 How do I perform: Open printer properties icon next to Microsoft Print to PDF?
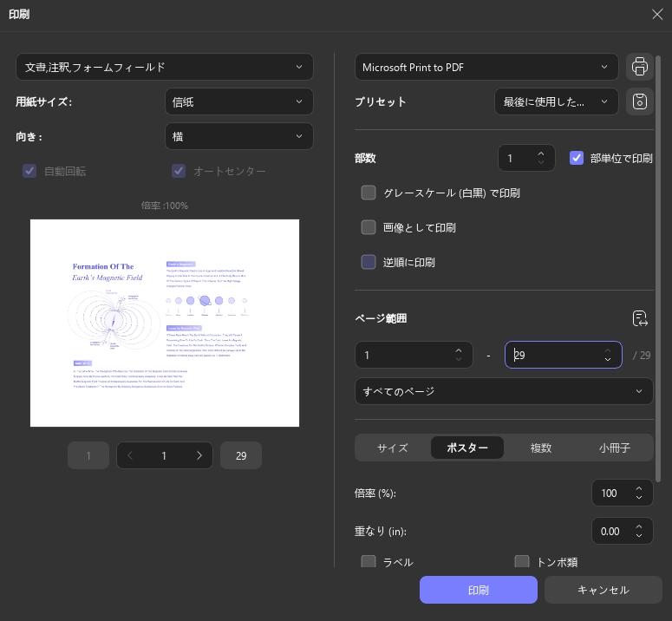pos(639,67)
